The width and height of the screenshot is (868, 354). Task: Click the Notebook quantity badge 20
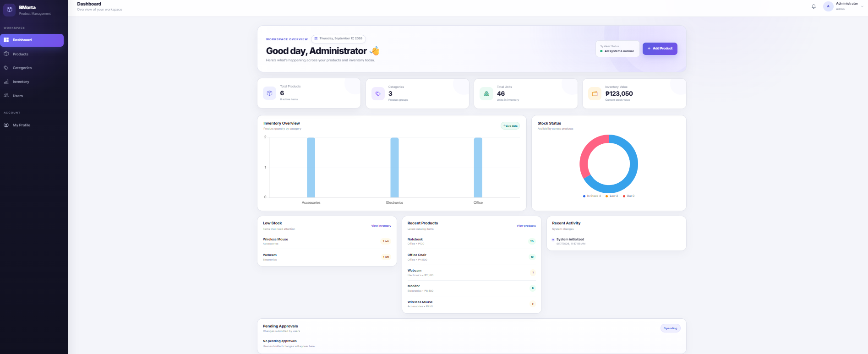tap(532, 241)
